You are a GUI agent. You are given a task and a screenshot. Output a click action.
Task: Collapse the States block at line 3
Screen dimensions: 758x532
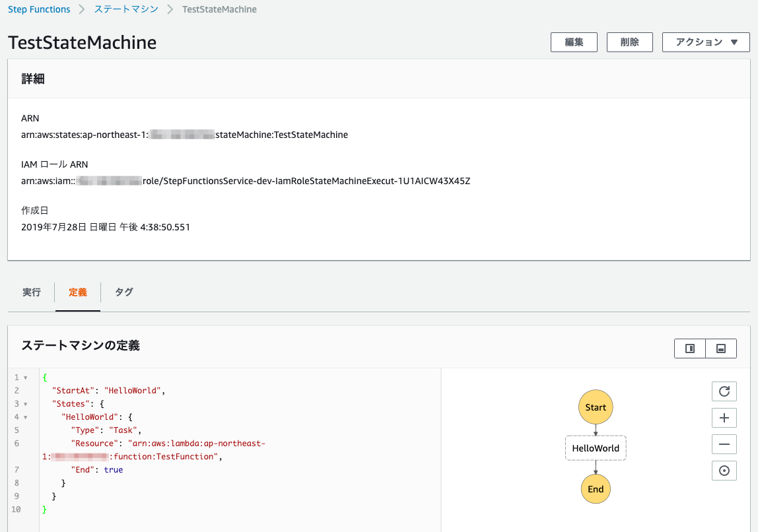click(25, 404)
